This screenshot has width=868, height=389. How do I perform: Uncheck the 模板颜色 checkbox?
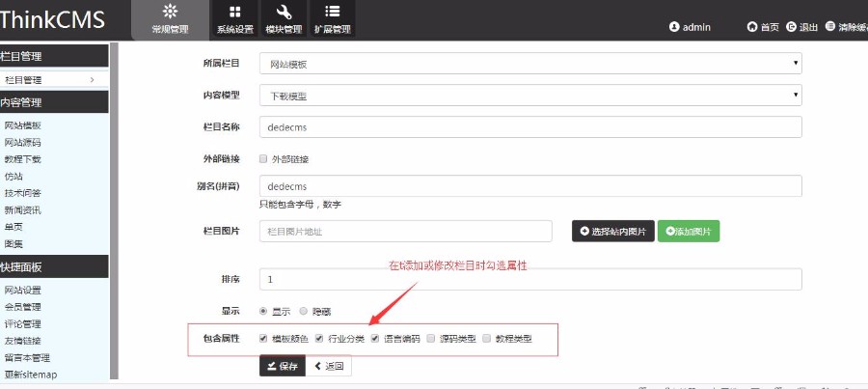pyautogui.click(x=263, y=338)
